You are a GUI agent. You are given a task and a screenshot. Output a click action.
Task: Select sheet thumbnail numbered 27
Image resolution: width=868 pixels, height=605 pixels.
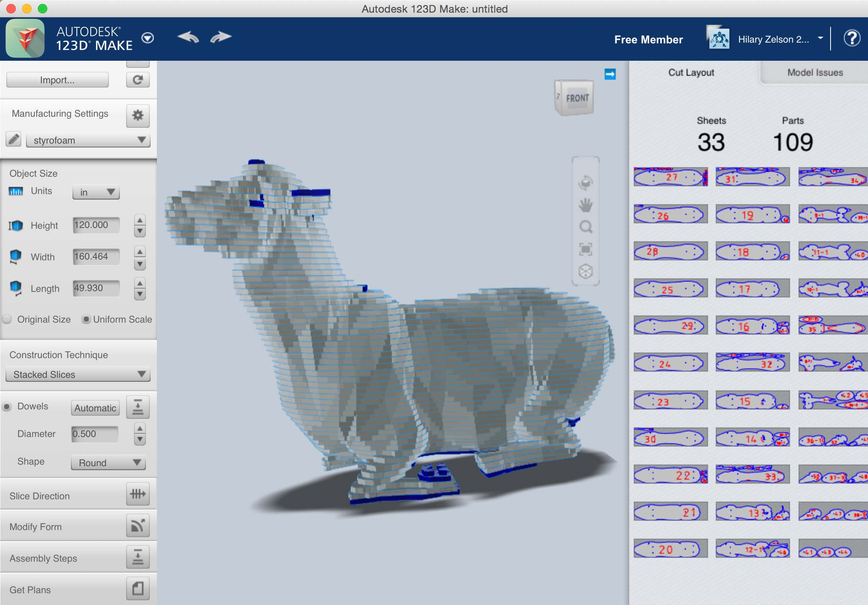click(671, 177)
